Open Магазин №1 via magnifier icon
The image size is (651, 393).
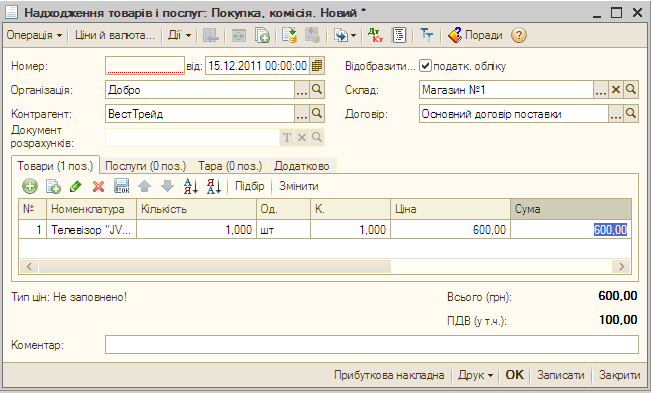coord(631,90)
